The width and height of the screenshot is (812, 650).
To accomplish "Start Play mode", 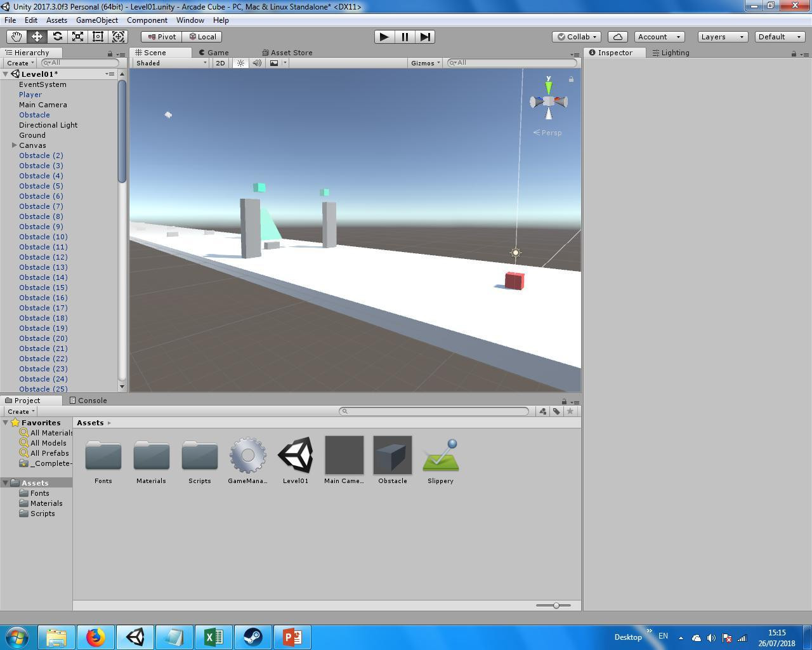I will 384,37.
